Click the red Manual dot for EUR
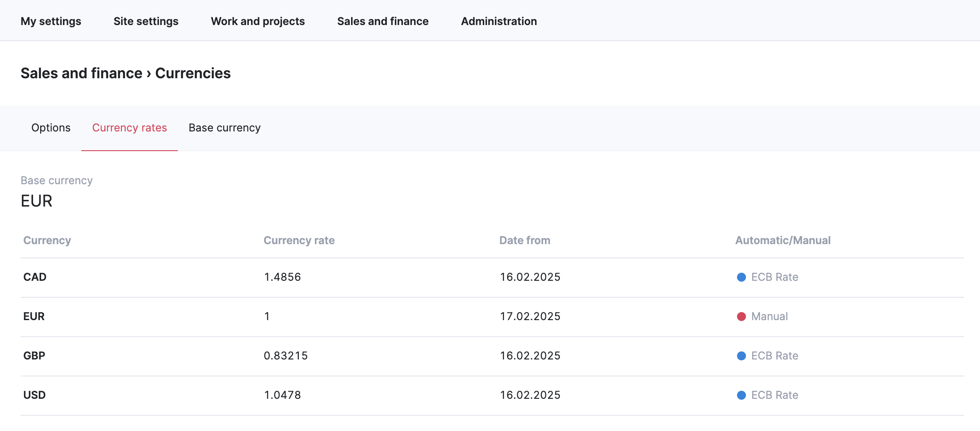The image size is (980, 431). click(741, 317)
